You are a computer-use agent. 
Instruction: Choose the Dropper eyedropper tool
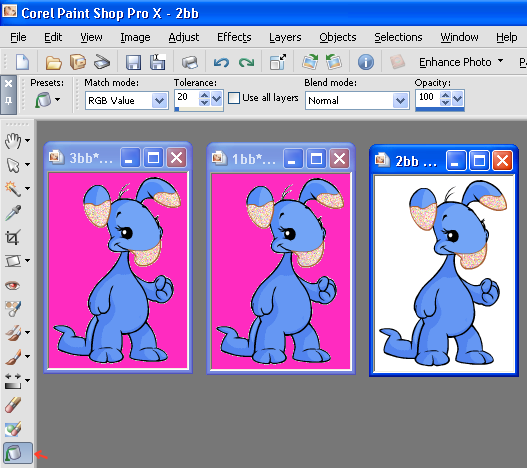13,213
